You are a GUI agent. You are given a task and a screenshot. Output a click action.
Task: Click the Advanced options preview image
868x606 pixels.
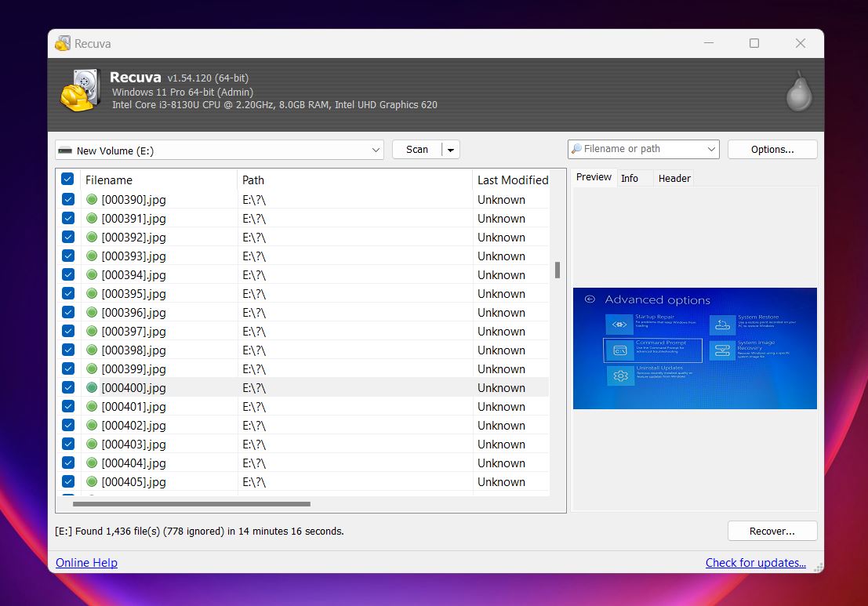point(695,348)
